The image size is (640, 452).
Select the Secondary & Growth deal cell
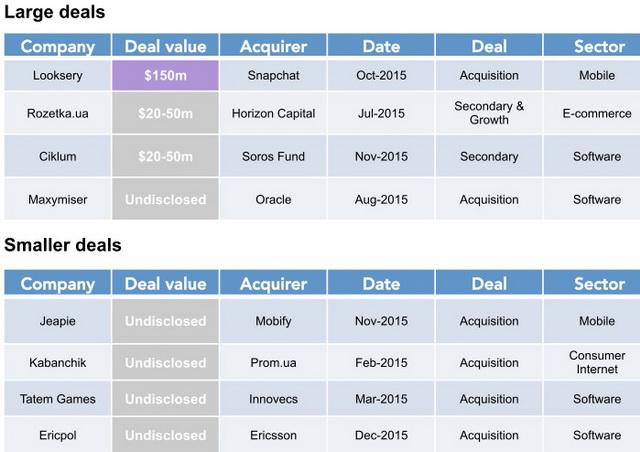(x=489, y=114)
